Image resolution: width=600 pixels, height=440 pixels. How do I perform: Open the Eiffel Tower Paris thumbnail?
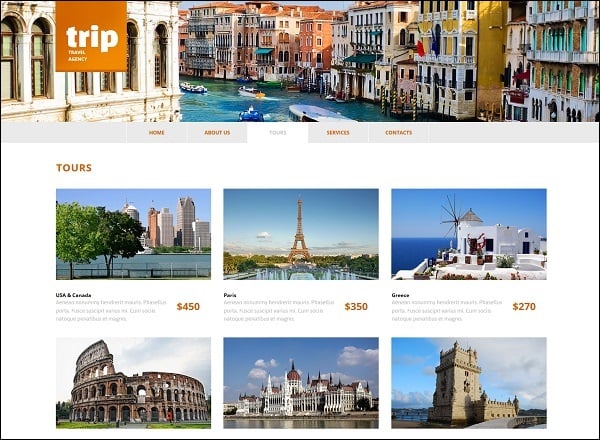(301, 234)
